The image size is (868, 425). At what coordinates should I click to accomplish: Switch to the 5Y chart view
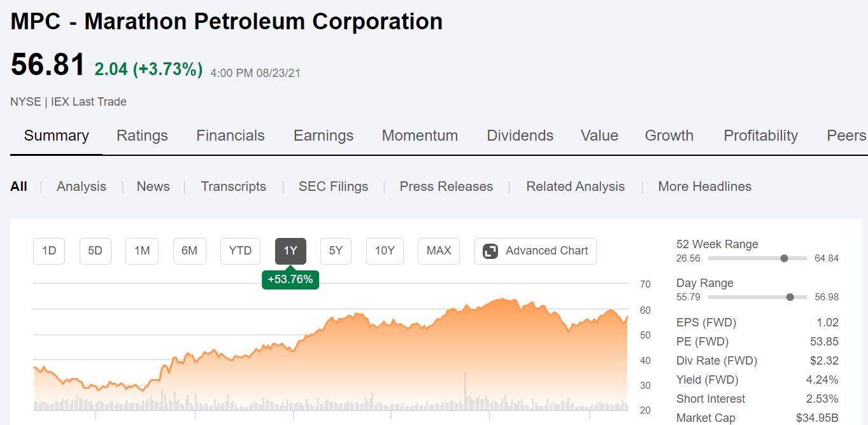(x=336, y=251)
